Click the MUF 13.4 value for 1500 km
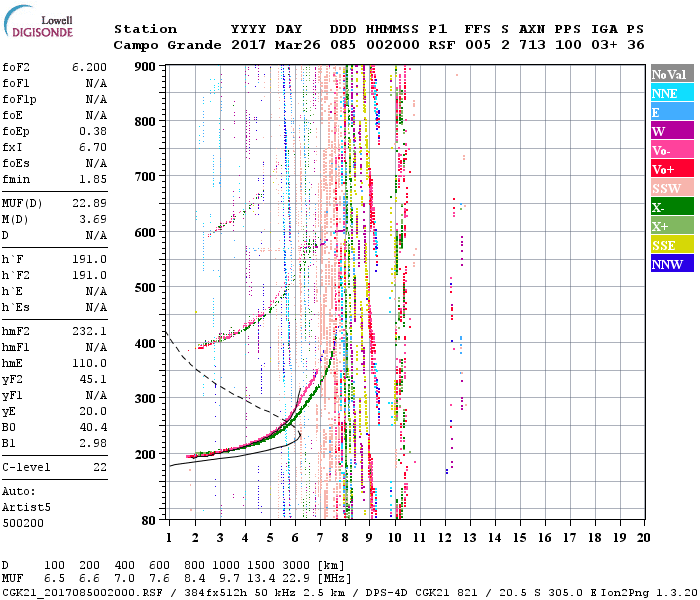This screenshot has width=700, height=600. pos(261,579)
